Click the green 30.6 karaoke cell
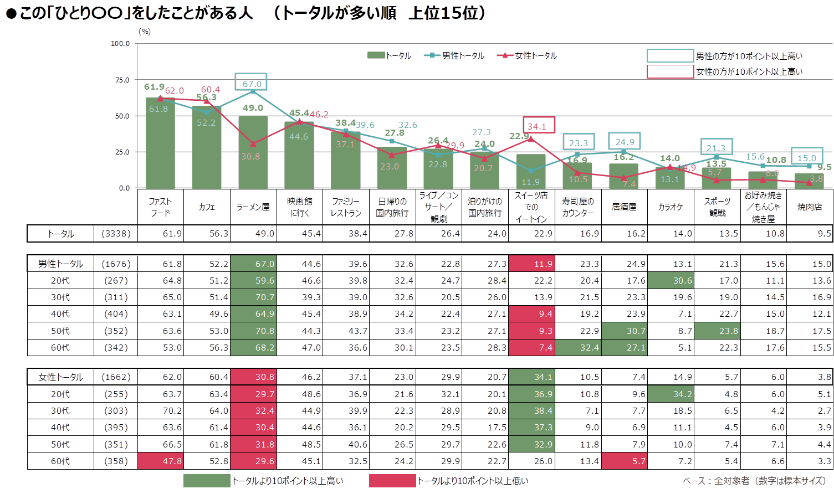The width and height of the screenshot is (834, 504). click(671, 281)
